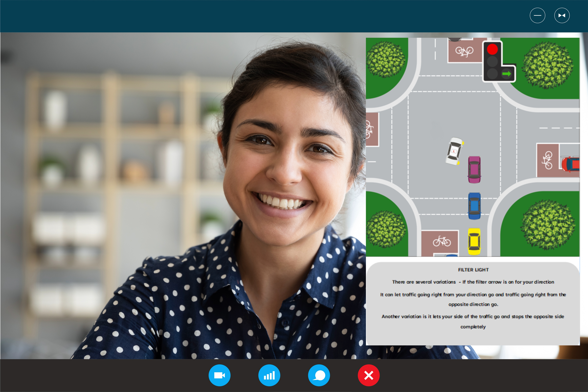This screenshot has width=588, height=392.
Task: Click the bottom-right bush in diagram
Action: tap(547, 224)
